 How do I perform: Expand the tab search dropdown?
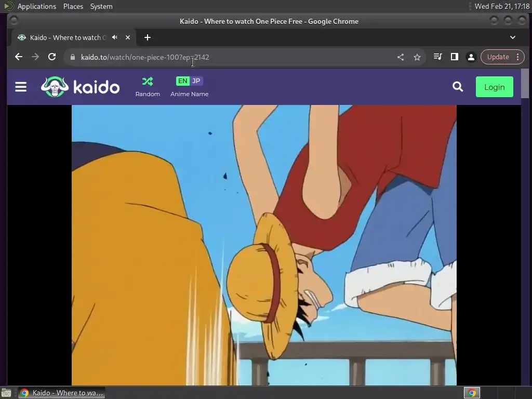[513, 37]
